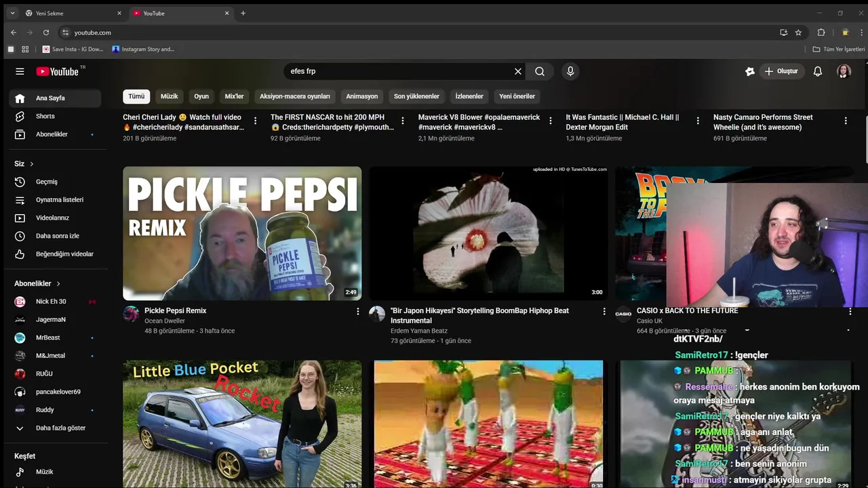Select Yeni öneriler chip
Image resolution: width=868 pixels, height=488 pixels.
pyautogui.click(x=517, y=96)
